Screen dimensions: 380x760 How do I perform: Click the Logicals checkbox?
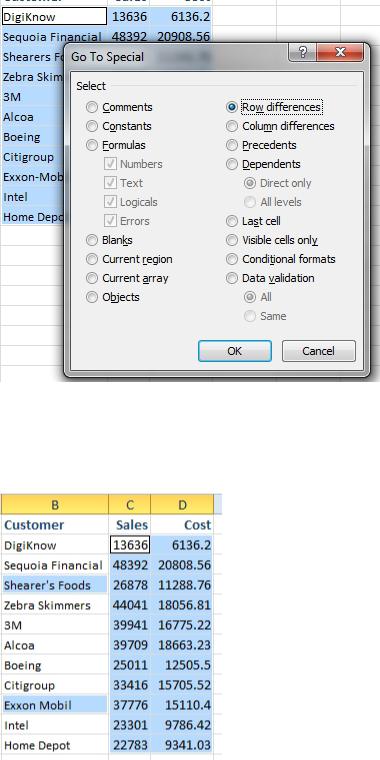coord(131,202)
